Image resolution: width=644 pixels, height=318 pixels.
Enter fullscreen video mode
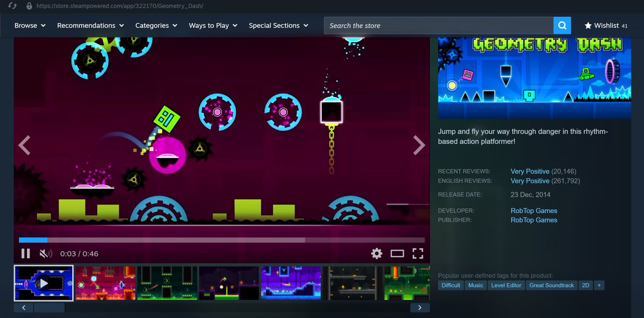(418, 254)
